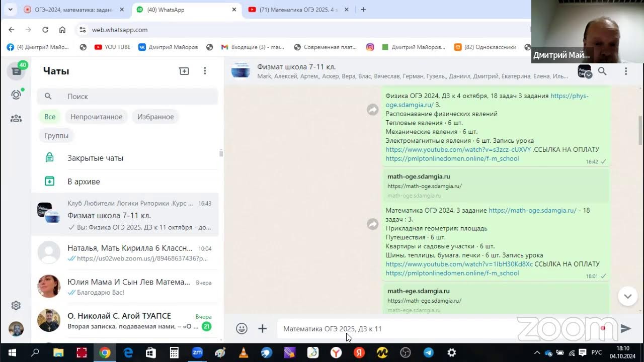This screenshot has height=362, width=644.
Task: Open YouTube link ending 1IbH30Kd8Xc
Action: coord(459,264)
